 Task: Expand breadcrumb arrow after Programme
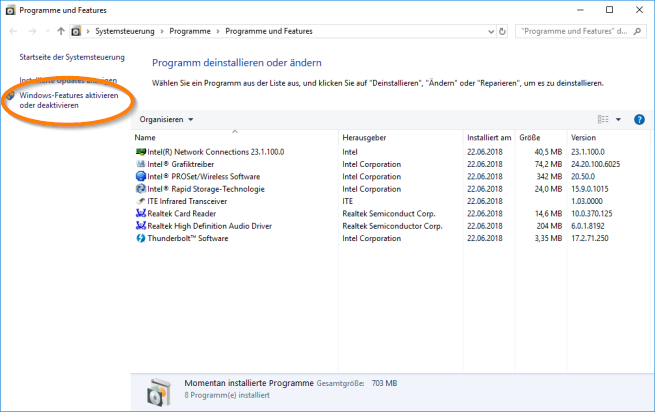click(x=218, y=31)
